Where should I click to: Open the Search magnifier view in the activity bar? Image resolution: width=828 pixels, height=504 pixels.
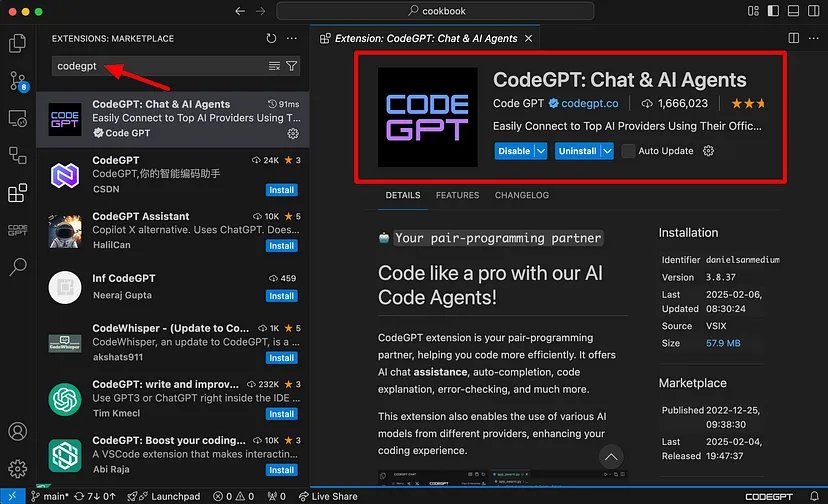(x=17, y=267)
